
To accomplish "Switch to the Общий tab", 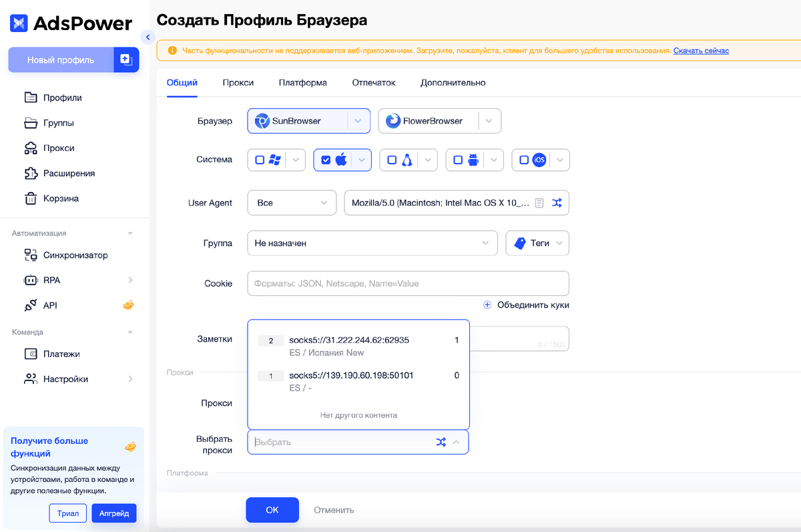I will pyautogui.click(x=182, y=83).
